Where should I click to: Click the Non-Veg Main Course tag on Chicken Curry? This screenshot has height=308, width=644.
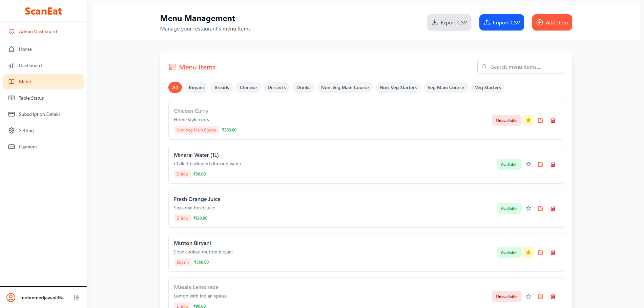coord(196,130)
